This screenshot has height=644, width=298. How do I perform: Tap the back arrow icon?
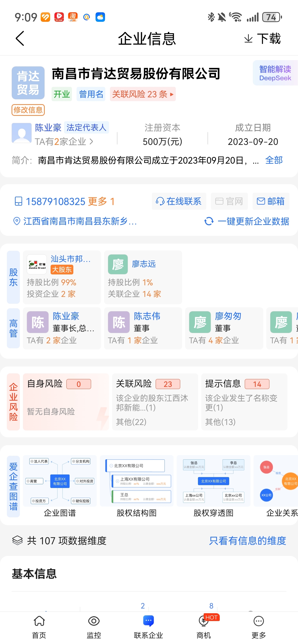click(20, 39)
